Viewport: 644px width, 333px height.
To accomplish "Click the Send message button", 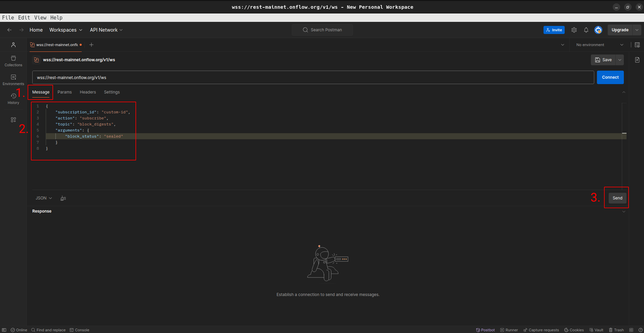I will pos(617,198).
